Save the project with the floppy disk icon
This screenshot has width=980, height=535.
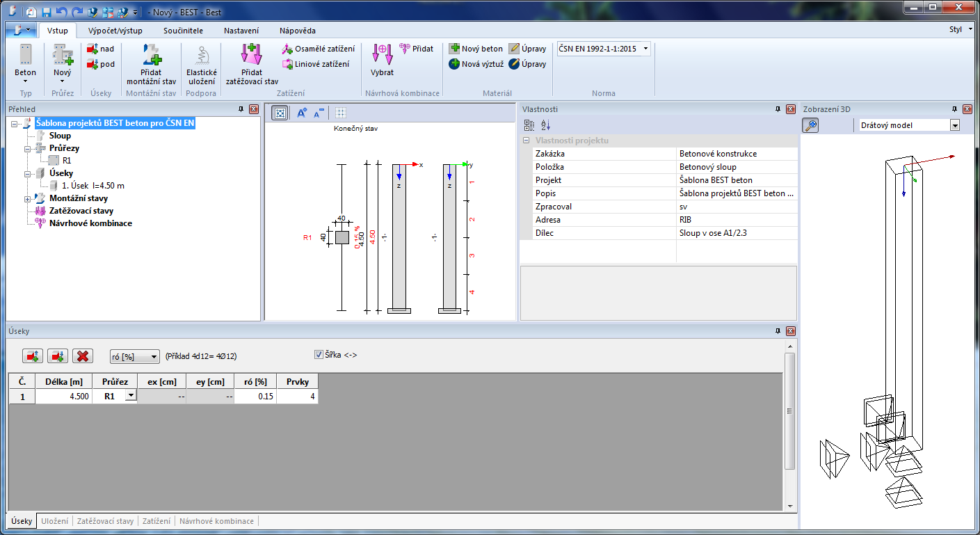(47, 12)
